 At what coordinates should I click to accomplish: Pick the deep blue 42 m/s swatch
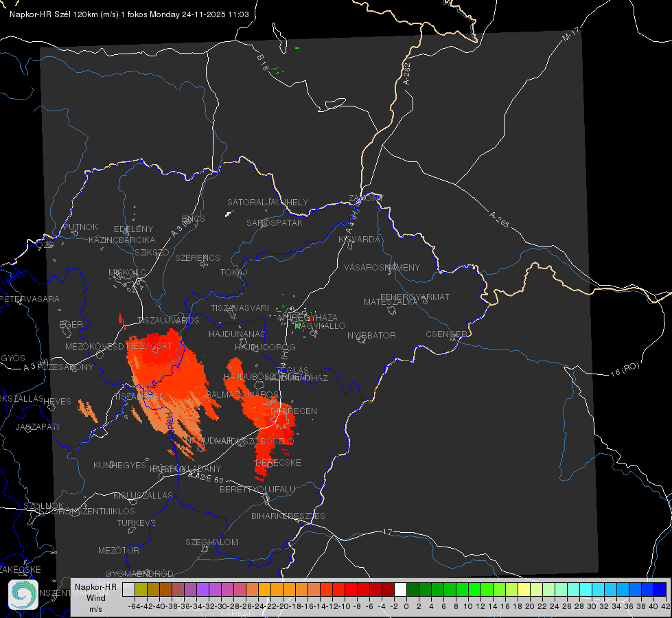pyautogui.click(x=660, y=589)
